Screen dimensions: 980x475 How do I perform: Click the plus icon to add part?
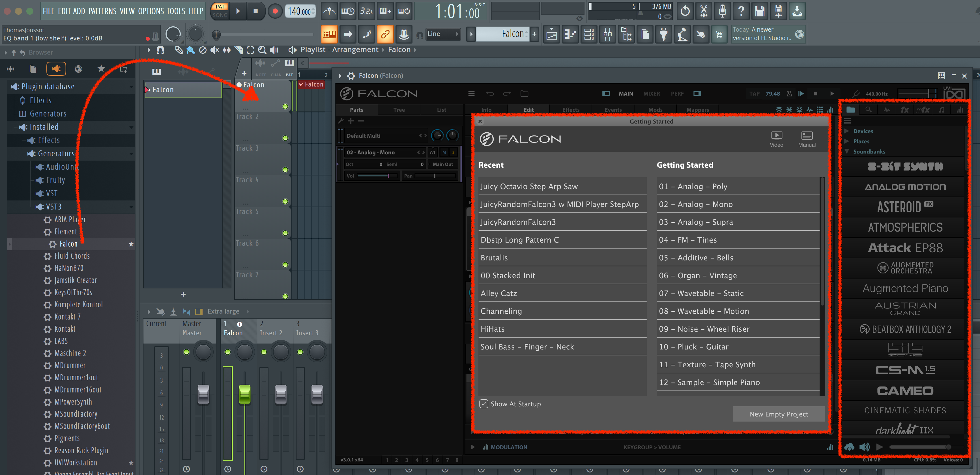[350, 120]
